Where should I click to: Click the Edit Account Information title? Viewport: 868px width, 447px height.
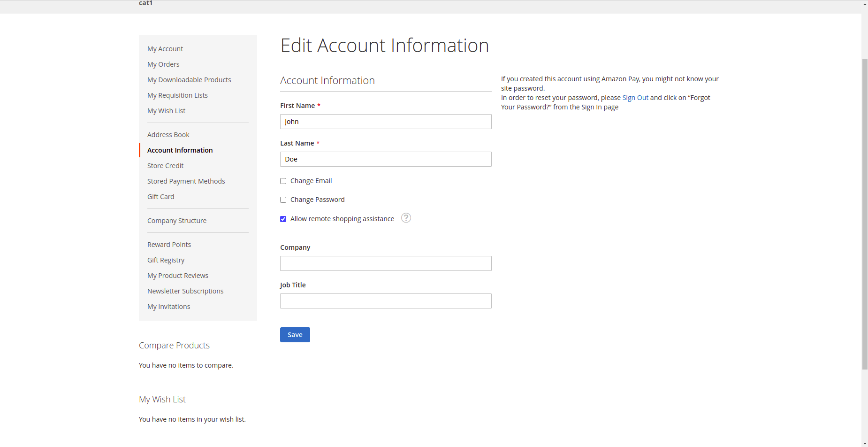tap(385, 46)
